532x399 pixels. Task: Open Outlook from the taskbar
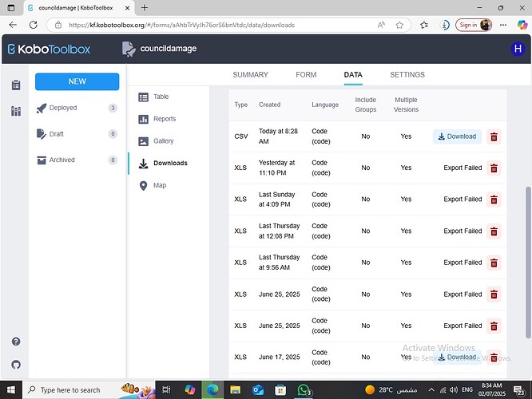[x=258, y=390]
